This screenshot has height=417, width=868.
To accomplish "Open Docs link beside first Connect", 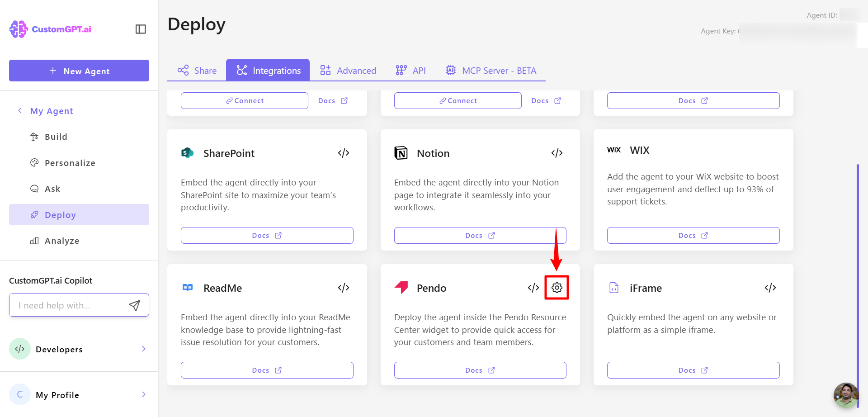I will pos(333,100).
